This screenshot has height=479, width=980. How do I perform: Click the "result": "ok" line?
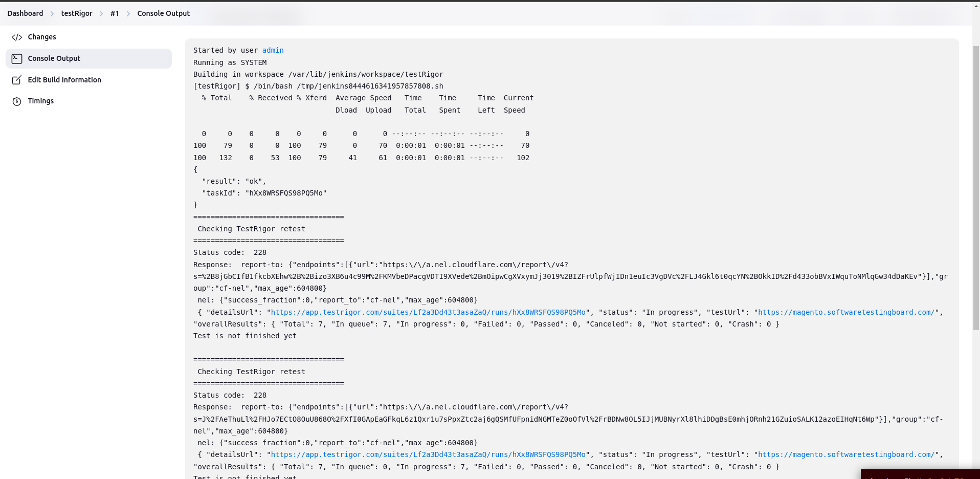(x=234, y=181)
